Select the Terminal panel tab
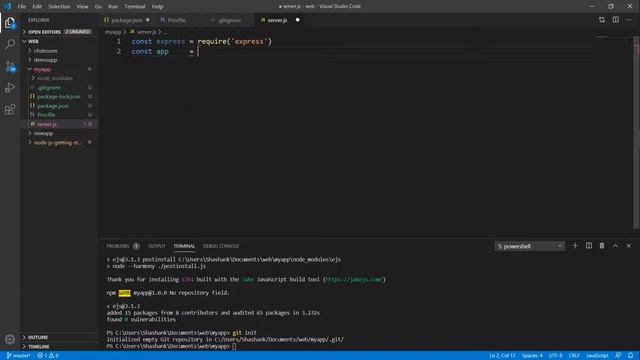 click(x=184, y=246)
